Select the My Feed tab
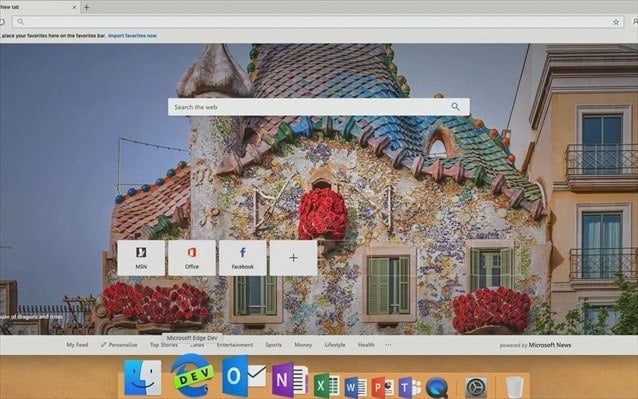 coord(77,345)
